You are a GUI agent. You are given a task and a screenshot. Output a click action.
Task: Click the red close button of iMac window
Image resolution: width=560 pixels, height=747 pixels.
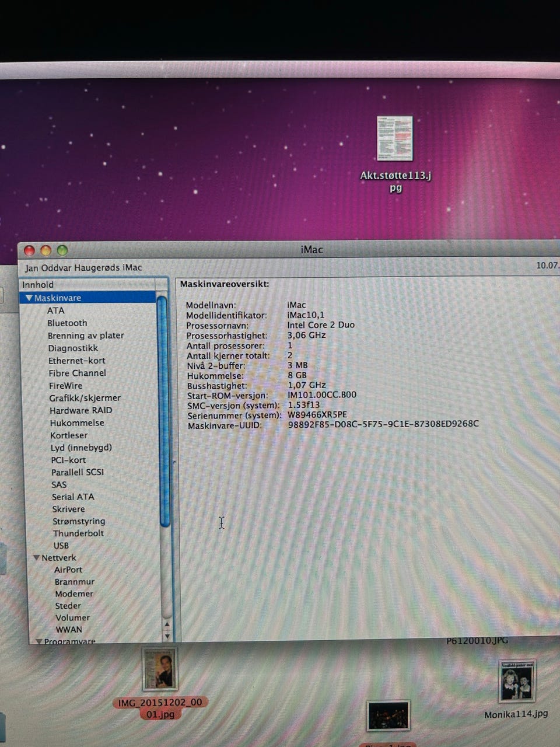click(x=29, y=250)
